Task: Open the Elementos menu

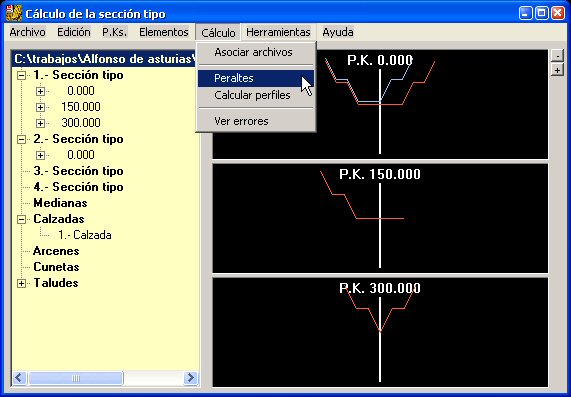Action: pyautogui.click(x=164, y=32)
